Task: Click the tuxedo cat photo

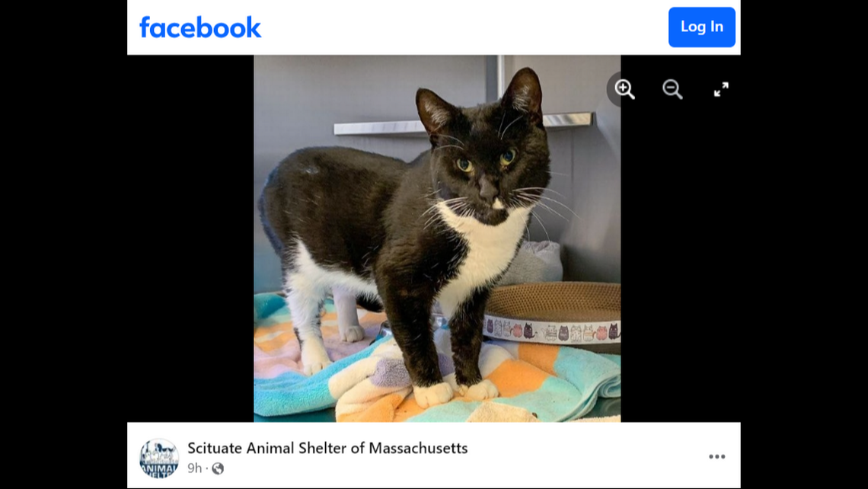Action: 437,238
